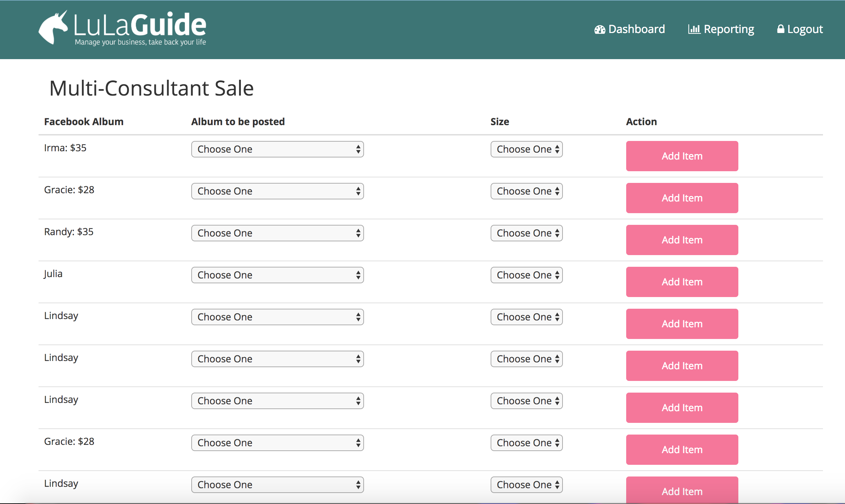Click the Logout padlock icon
The height and width of the screenshot is (504, 845).
point(780,29)
